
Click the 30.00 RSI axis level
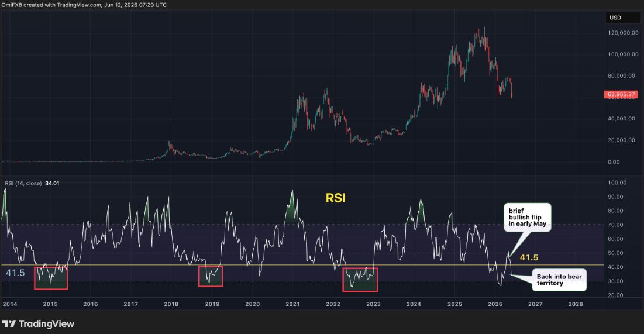click(615, 281)
